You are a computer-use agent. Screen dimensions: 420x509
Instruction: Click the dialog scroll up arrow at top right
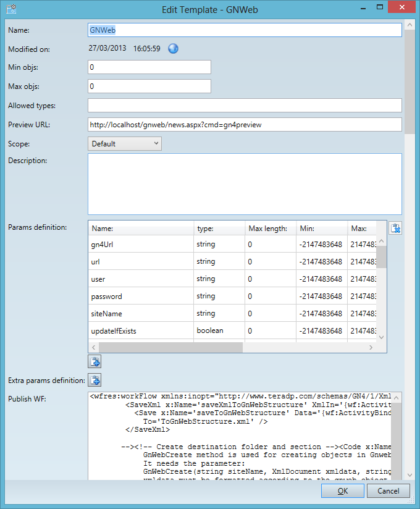[409, 25]
